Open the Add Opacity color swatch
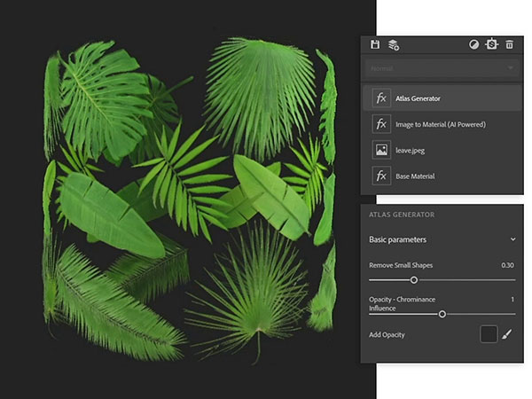The width and height of the screenshot is (532, 399). 489,334
